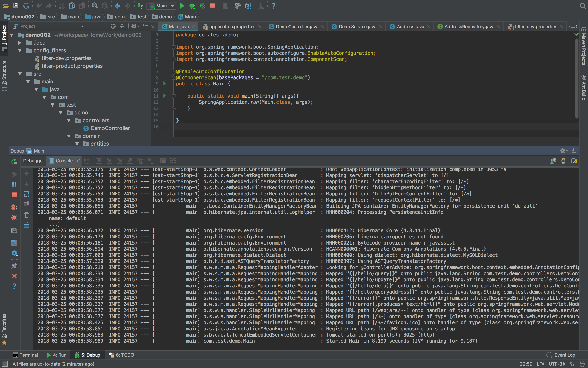The image size is (588, 368).
Task: Expand the .idea folder in project tree
Action: (x=20, y=43)
